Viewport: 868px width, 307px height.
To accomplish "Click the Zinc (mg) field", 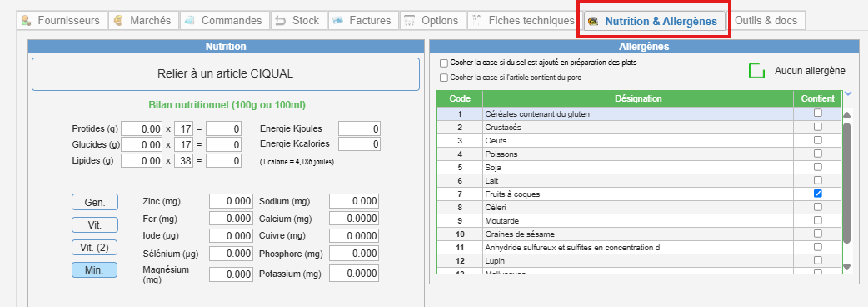I will coord(232,201).
